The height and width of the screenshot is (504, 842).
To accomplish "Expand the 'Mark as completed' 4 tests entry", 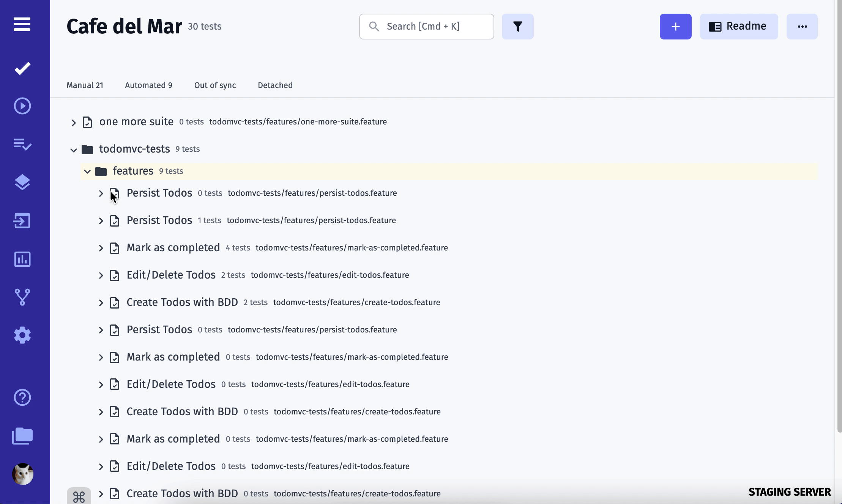I will click(x=101, y=247).
